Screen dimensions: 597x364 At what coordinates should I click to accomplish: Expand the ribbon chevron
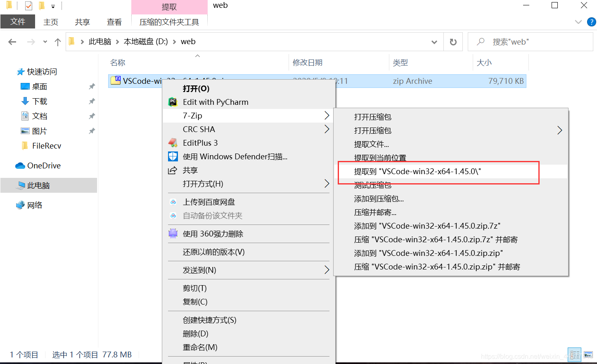coord(578,22)
